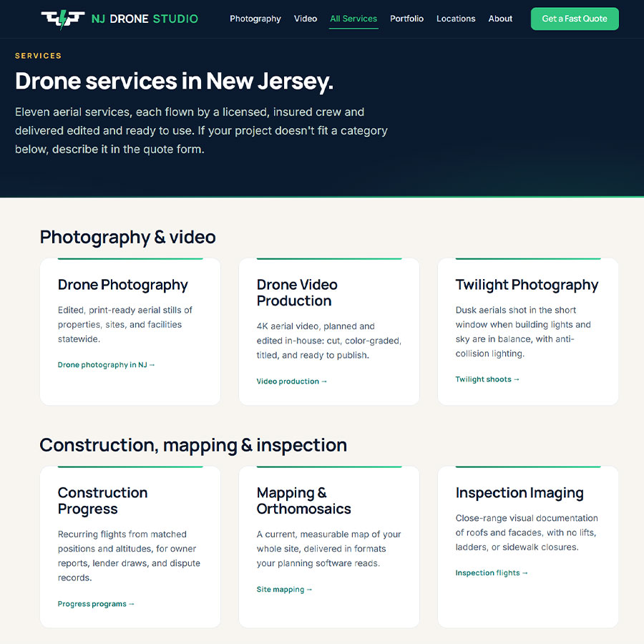The image size is (644, 644).
Task: Open the Photography nav item
Action: 255,19
